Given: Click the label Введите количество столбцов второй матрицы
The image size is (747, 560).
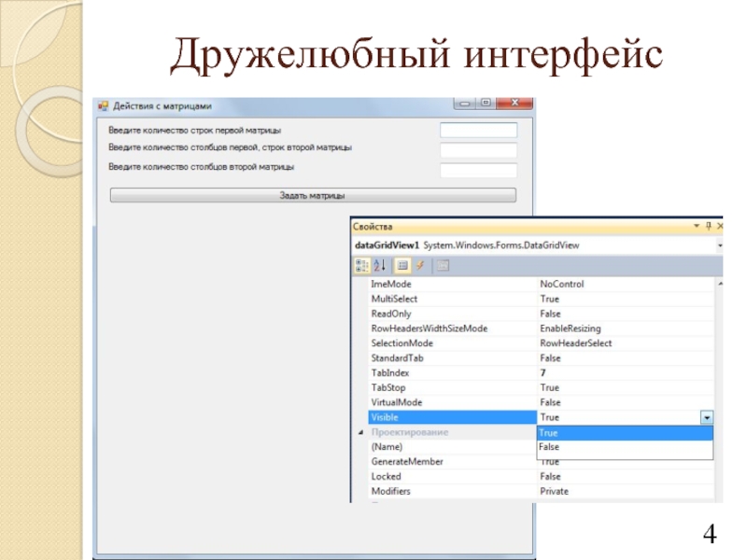Looking at the screenshot, I should coord(201,167).
